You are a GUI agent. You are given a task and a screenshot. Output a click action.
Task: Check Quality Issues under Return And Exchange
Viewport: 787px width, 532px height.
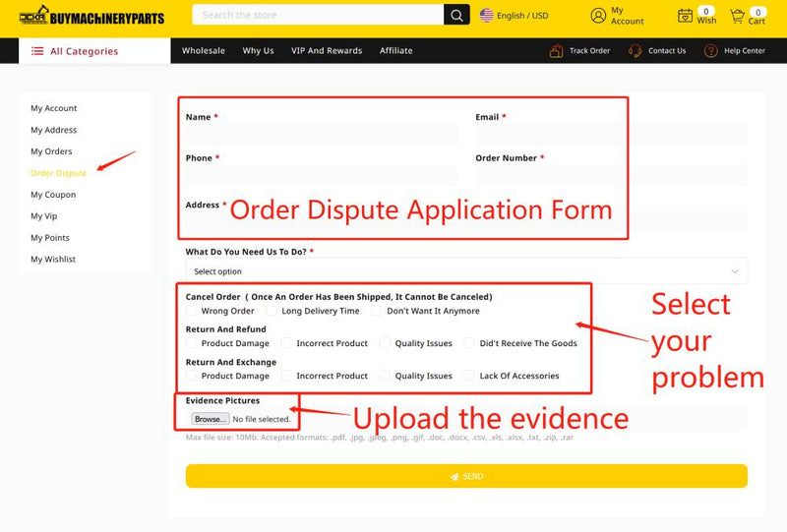pos(385,376)
